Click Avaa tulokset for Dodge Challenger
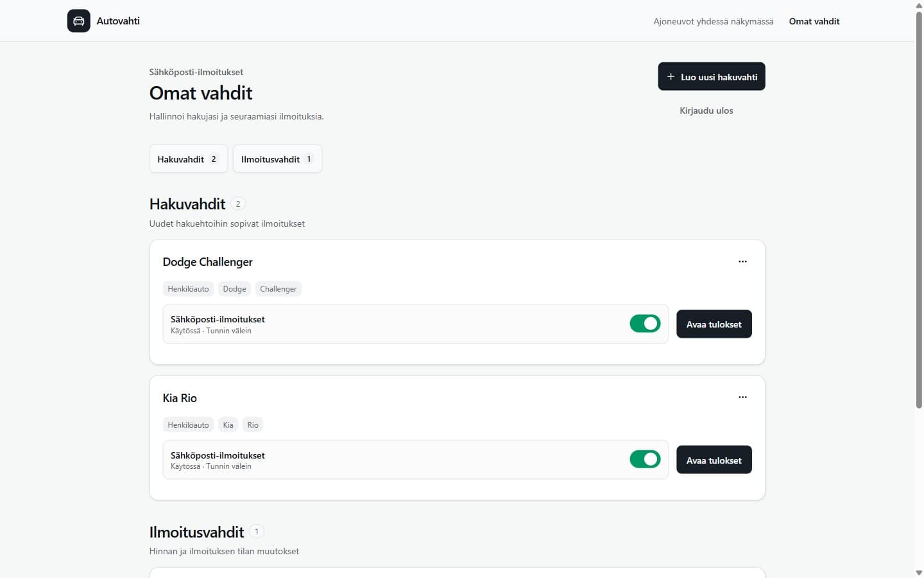The height and width of the screenshot is (578, 924). tap(714, 324)
